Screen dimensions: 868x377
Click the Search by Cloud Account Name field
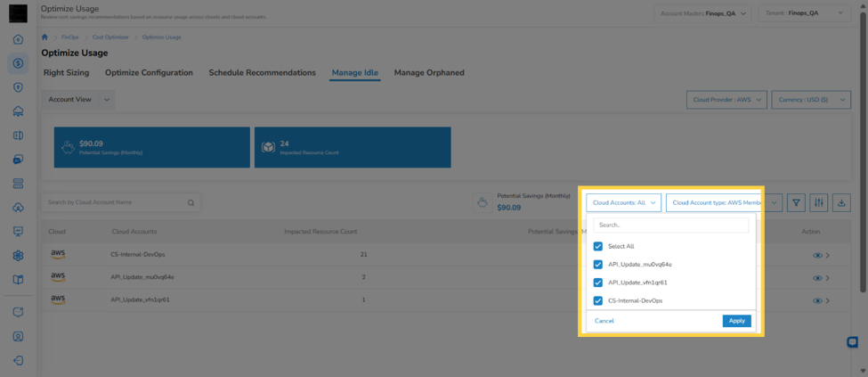(x=121, y=202)
